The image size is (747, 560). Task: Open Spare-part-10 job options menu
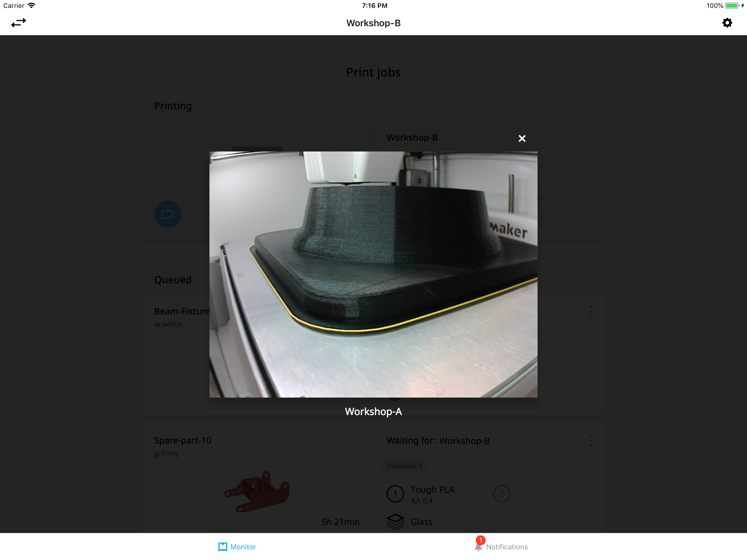(590, 441)
